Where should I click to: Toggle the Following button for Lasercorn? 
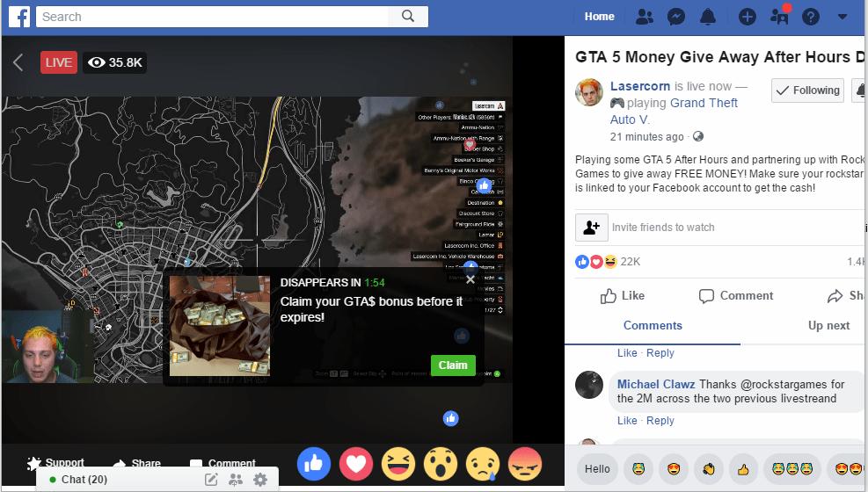click(807, 90)
